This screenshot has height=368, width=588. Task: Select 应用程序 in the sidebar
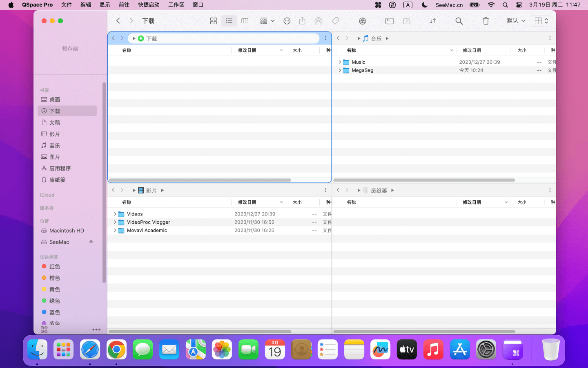(60, 168)
